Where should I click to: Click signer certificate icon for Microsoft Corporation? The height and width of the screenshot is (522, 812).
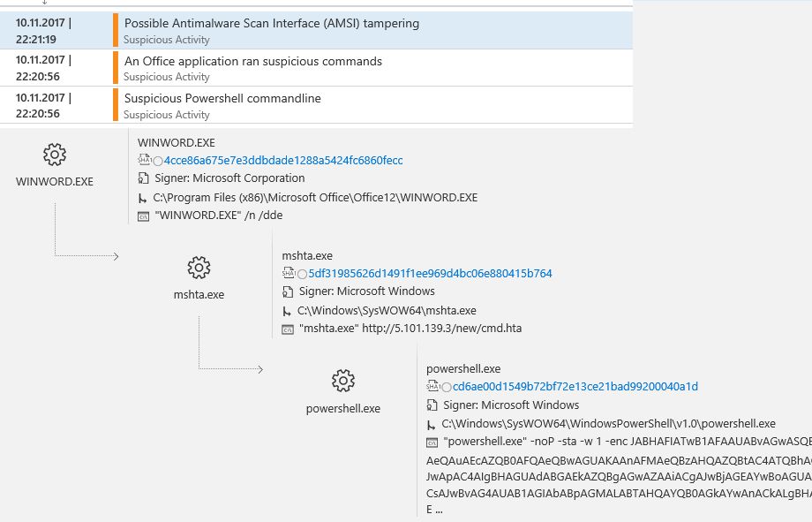click(144, 178)
